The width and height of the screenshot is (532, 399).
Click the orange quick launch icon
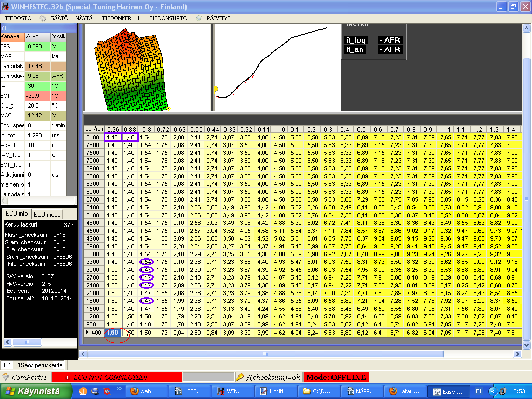click(x=83, y=391)
